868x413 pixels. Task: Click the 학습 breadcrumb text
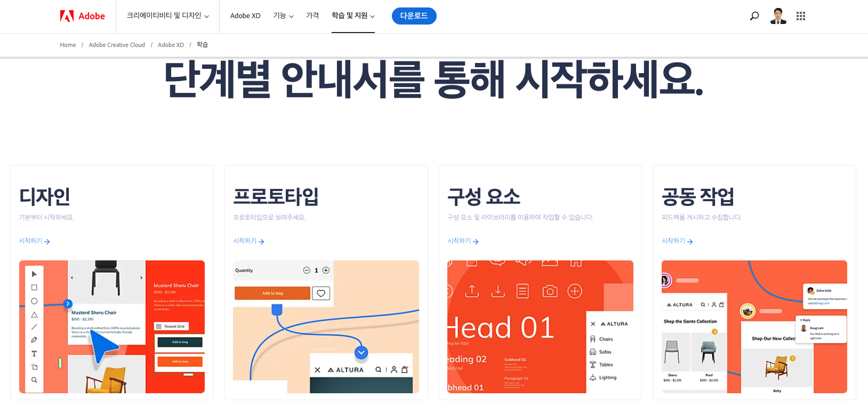tap(202, 45)
